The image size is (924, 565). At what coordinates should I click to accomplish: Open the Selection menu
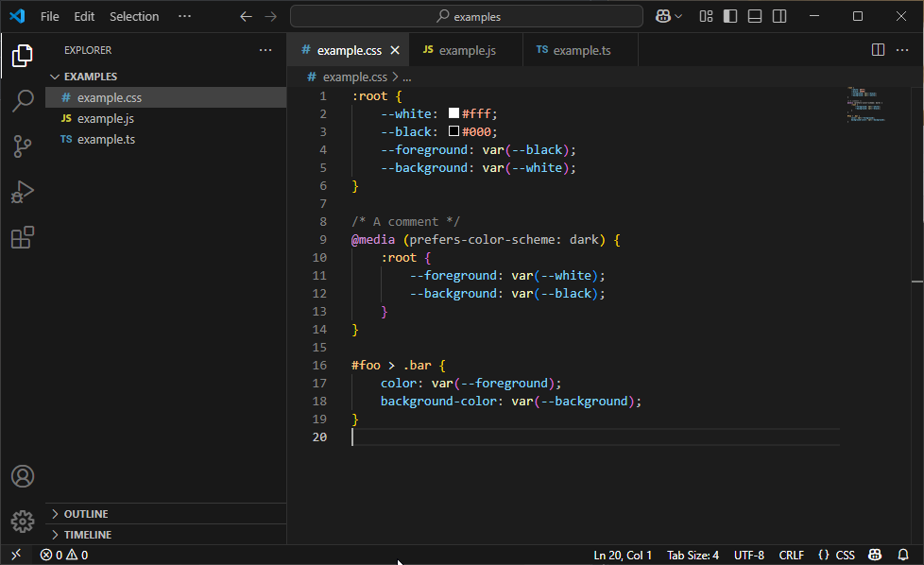tap(134, 16)
